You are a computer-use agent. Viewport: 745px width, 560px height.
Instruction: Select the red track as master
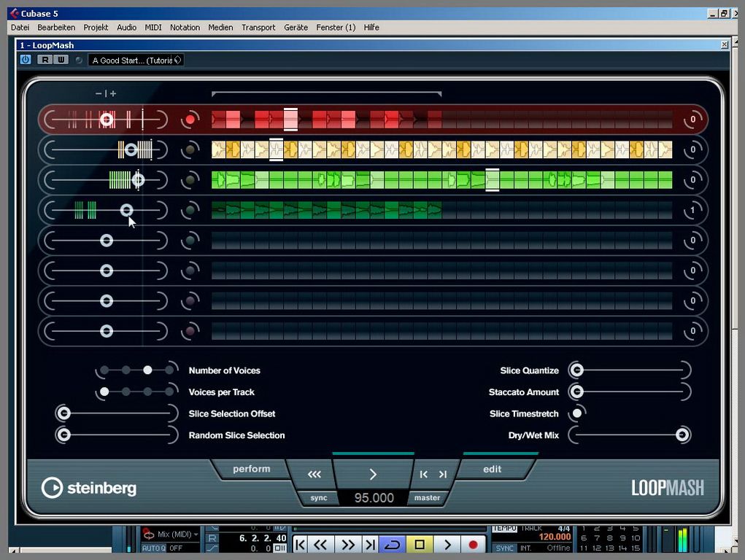coord(190,120)
